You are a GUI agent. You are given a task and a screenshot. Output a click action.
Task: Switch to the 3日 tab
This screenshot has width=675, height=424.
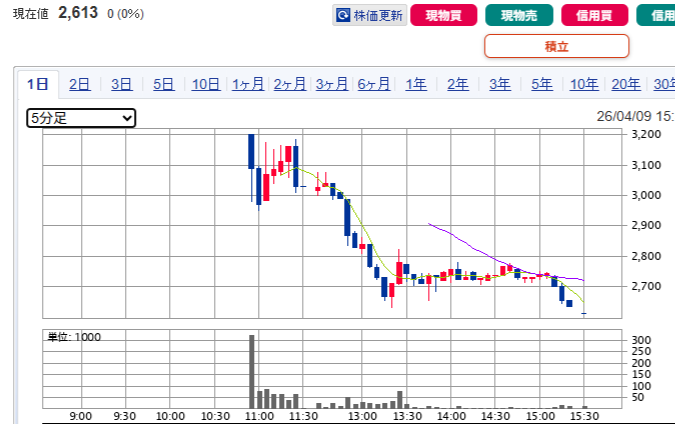click(122, 84)
